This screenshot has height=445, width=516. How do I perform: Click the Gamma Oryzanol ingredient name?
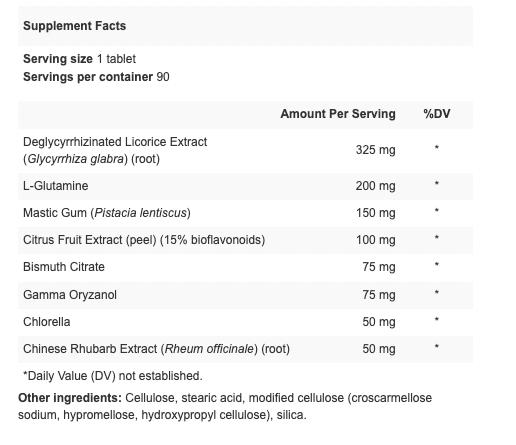click(x=70, y=295)
